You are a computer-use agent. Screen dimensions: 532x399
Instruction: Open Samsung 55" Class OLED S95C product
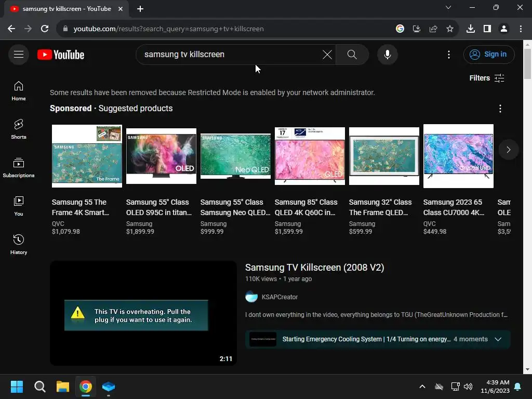[159, 207]
